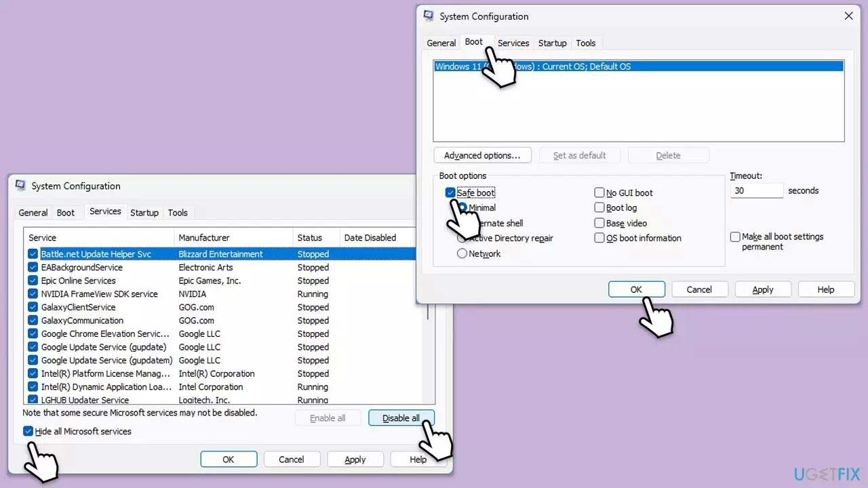Click the Set as default button
The image size is (868, 488).
(x=580, y=155)
